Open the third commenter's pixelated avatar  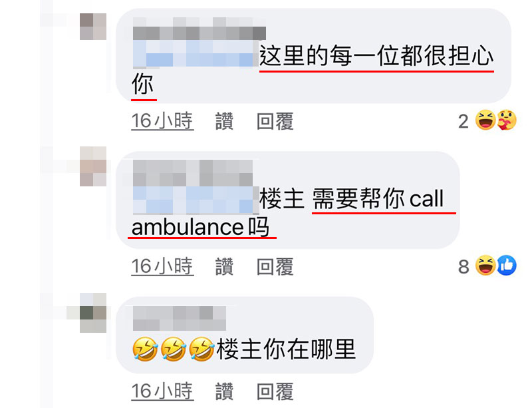coord(93,313)
